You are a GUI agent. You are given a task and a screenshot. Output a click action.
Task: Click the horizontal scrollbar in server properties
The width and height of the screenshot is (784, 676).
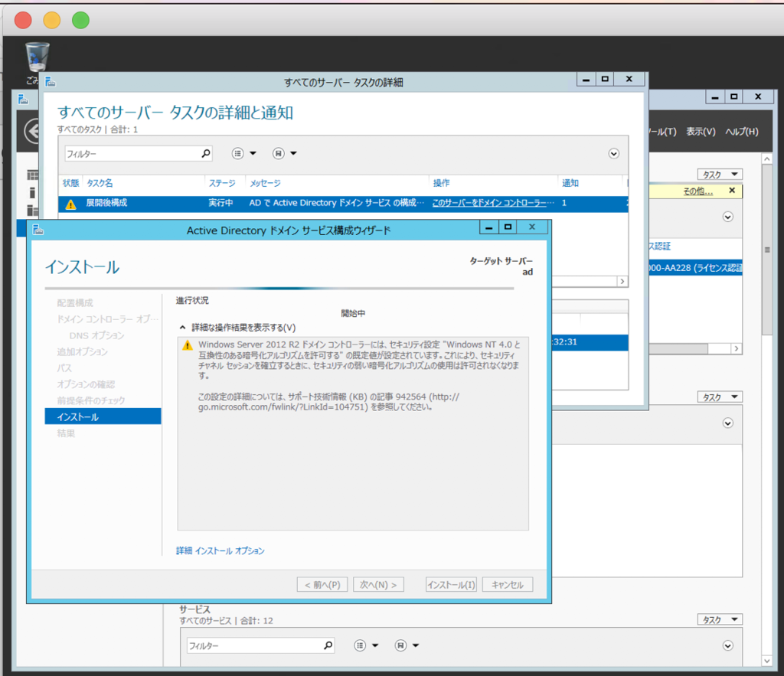678,348
